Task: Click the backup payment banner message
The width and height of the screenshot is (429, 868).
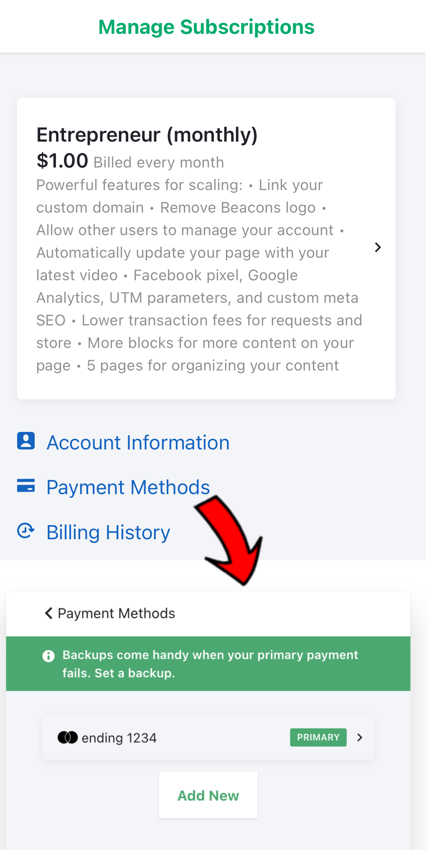Action: coord(210,664)
